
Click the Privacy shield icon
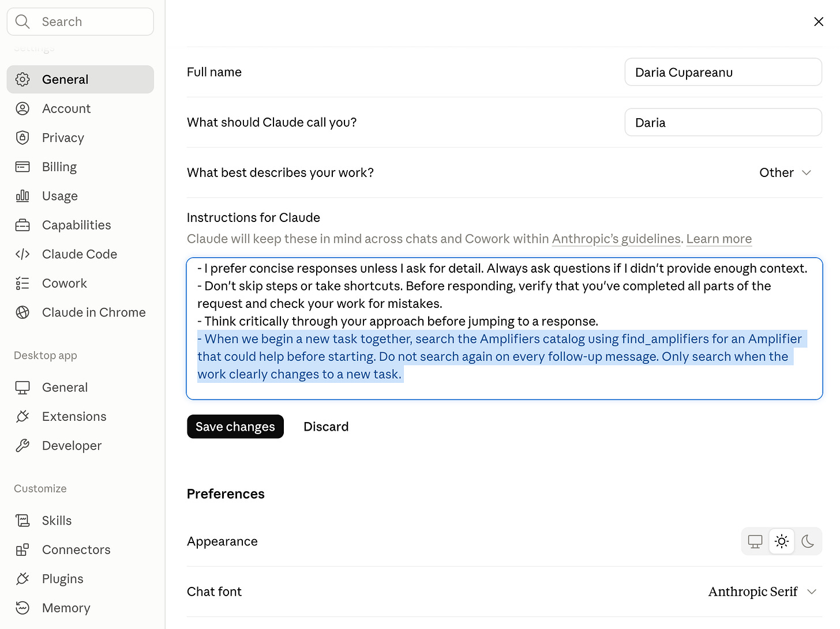click(22, 138)
